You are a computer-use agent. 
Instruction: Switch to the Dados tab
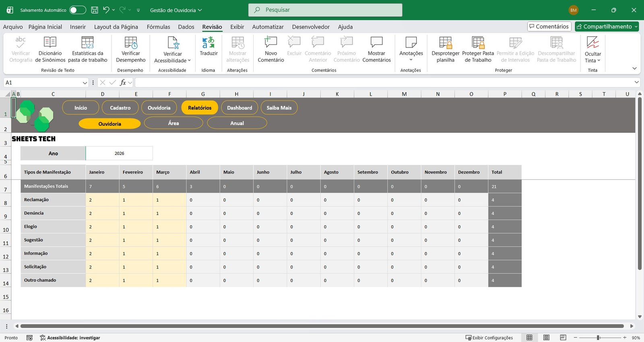[x=186, y=27]
